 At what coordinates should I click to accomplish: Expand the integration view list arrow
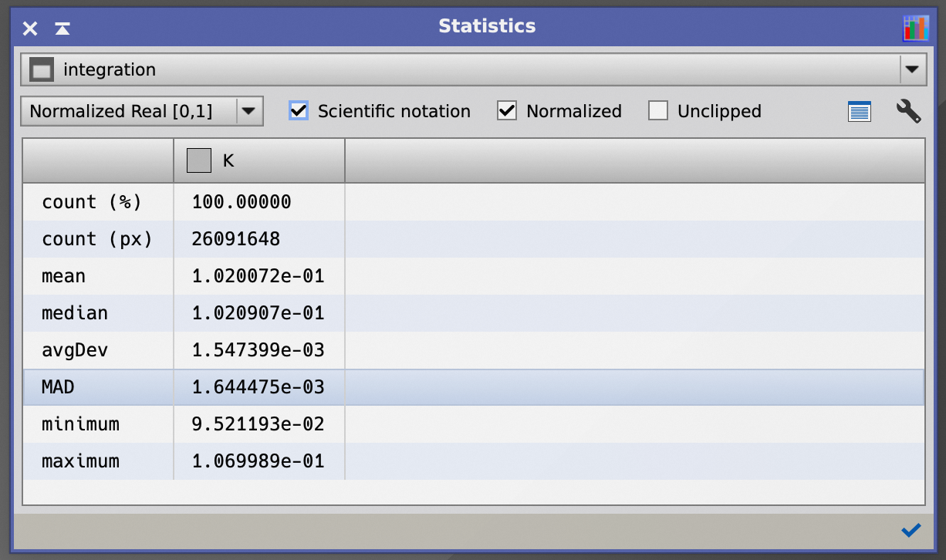[912, 69]
